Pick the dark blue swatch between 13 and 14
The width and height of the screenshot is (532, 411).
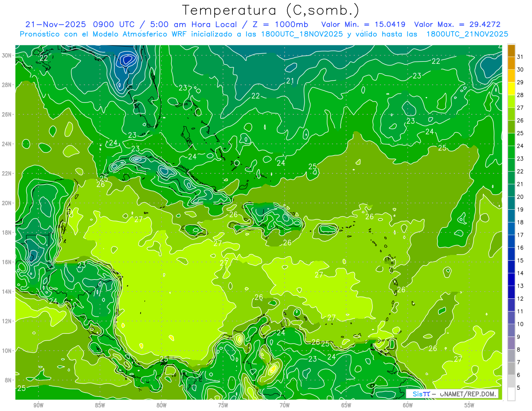pyautogui.click(x=511, y=280)
